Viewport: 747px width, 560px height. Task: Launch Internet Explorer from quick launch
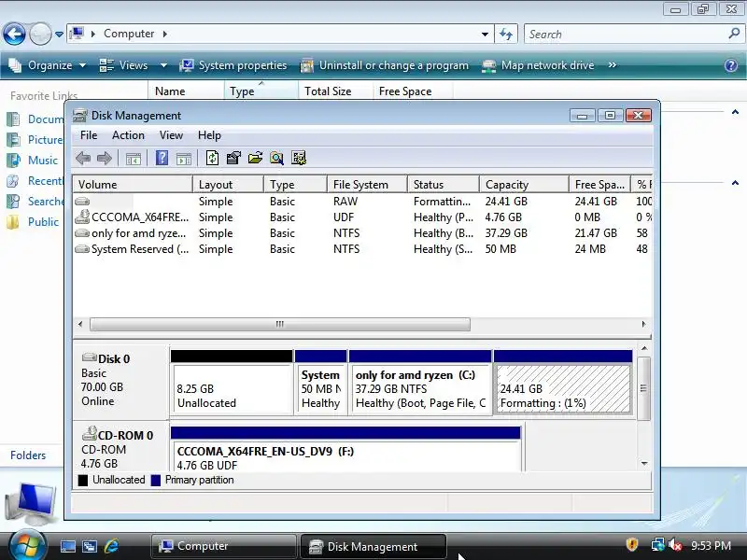tap(111, 546)
